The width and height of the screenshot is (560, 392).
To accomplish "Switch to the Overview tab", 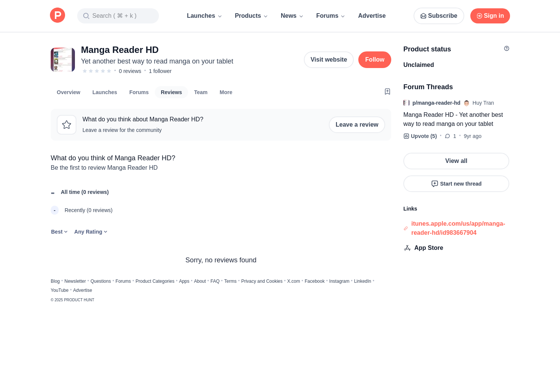I will 68,92.
